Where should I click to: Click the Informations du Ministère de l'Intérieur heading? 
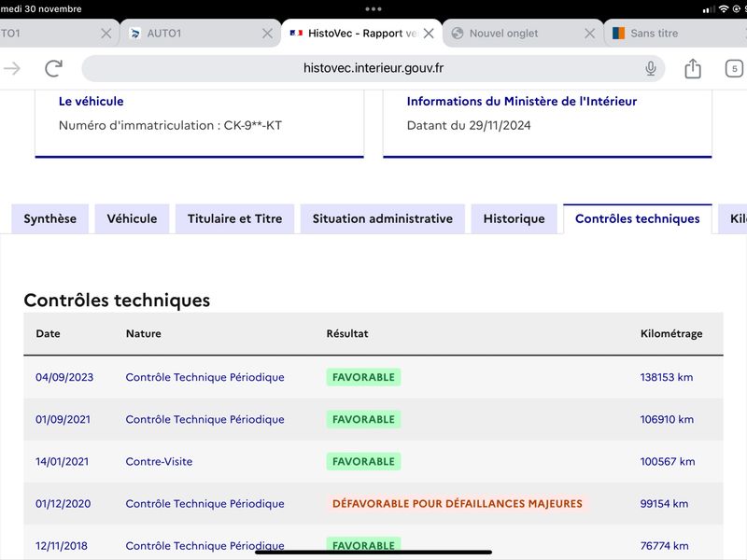(522, 101)
